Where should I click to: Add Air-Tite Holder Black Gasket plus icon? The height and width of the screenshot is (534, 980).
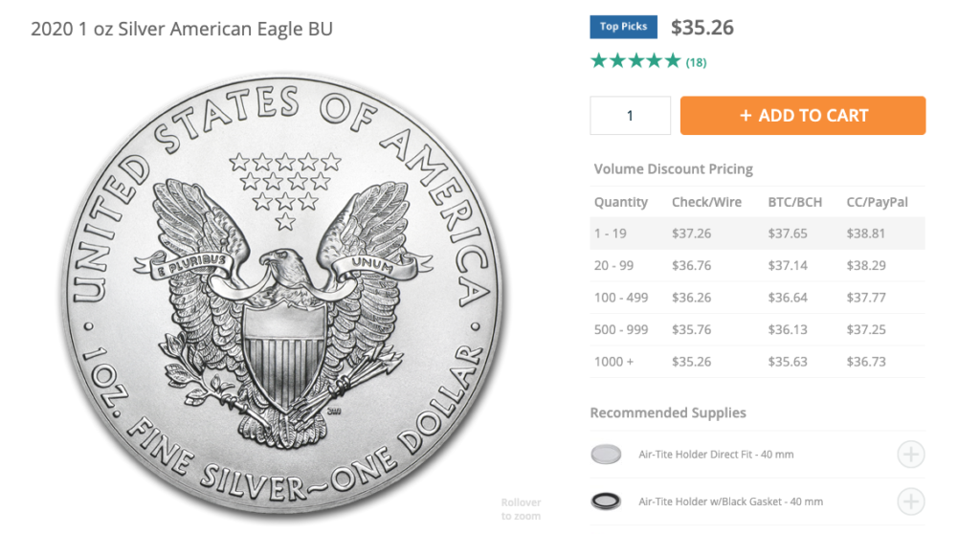point(911,501)
